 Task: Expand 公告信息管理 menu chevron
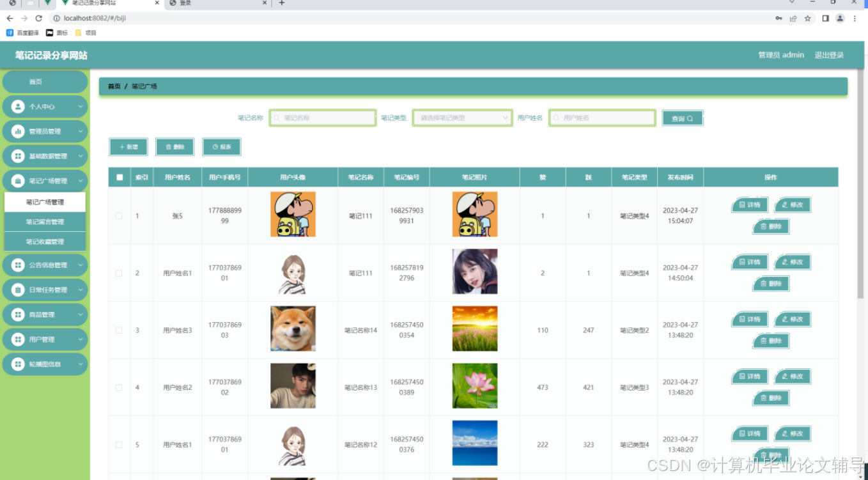click(81, 265)
